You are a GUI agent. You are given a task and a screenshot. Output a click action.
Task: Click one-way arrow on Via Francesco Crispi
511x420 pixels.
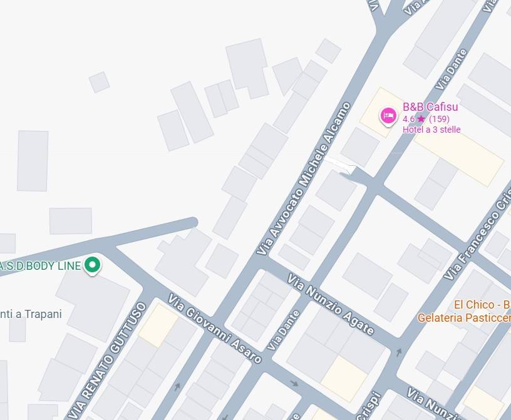(400, 352)
